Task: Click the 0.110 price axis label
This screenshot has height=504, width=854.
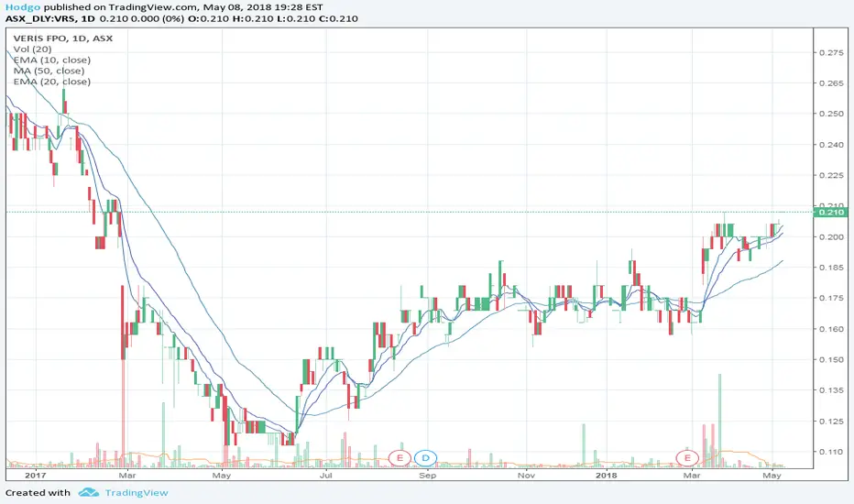Action: (831, 452)
